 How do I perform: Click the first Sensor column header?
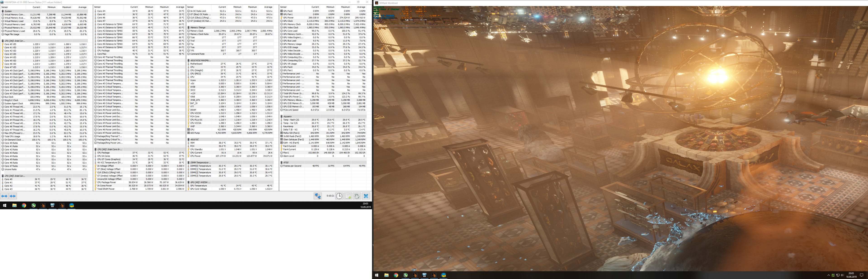(x=5, y=7)
